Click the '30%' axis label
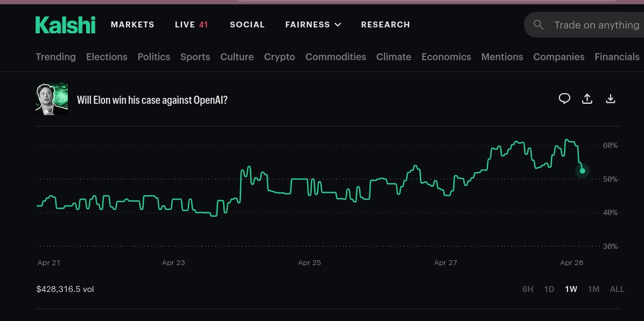The image size is (644, 321). pyautogui.click(x=610, y=246)
